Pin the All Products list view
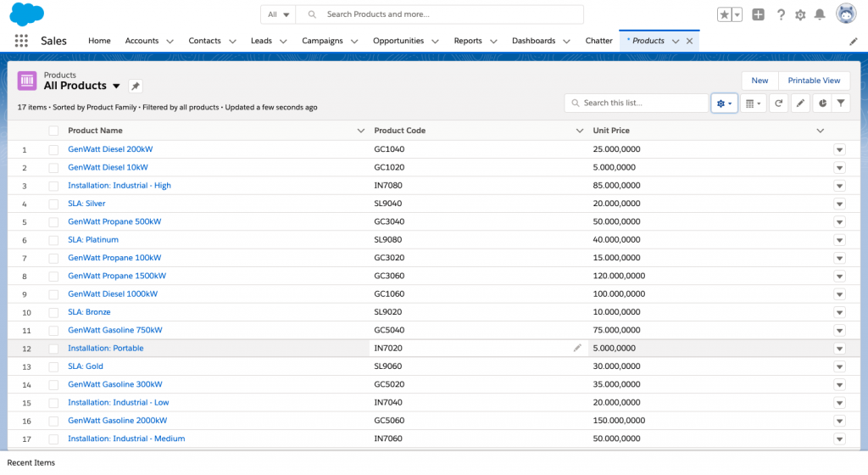This screenshot has width=868, height=475. 135,86
